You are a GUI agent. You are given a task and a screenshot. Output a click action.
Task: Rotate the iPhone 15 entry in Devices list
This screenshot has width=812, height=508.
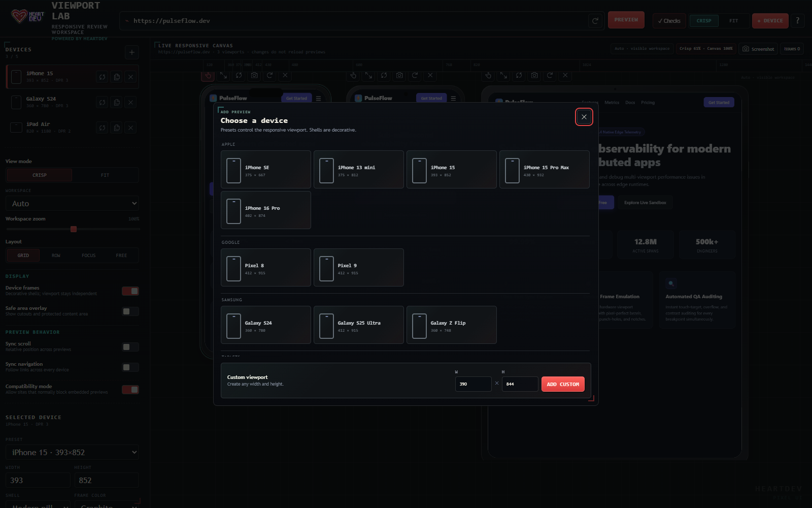pyautogui.click(x=103, y=77)
